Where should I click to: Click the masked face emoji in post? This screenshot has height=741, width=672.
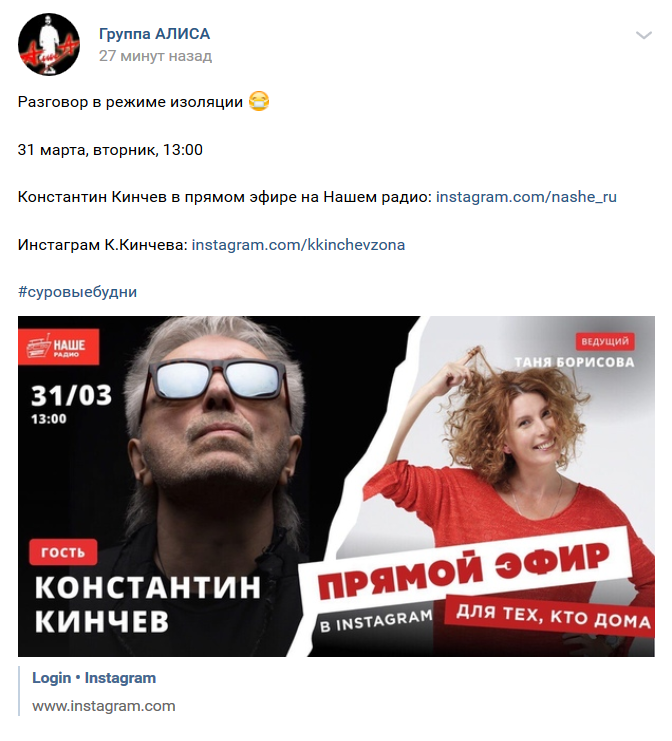coord(259,102)
